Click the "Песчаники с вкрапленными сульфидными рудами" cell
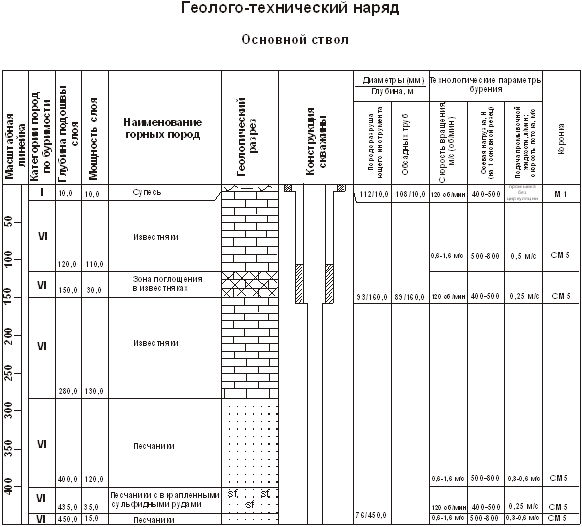The height and width of the screenshot is (527, 582). (165, 500)
